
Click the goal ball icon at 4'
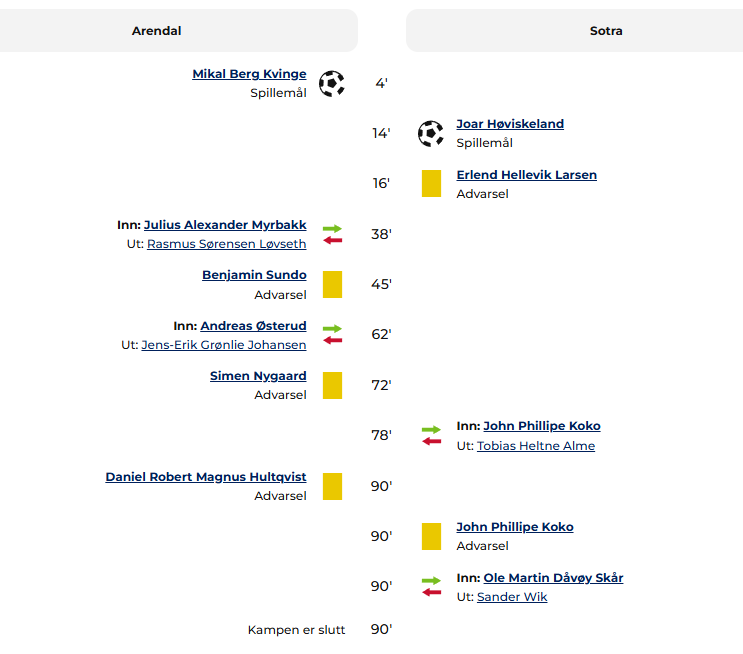pos(332,83)
